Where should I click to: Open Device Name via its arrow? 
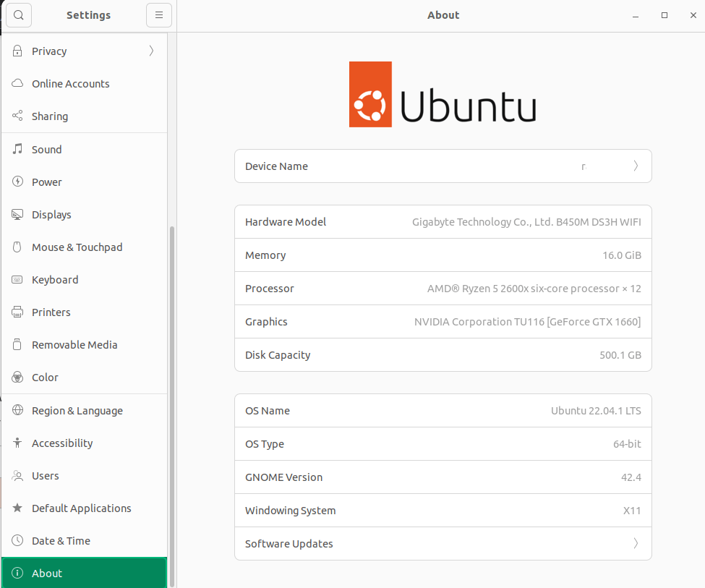[636, 166]
